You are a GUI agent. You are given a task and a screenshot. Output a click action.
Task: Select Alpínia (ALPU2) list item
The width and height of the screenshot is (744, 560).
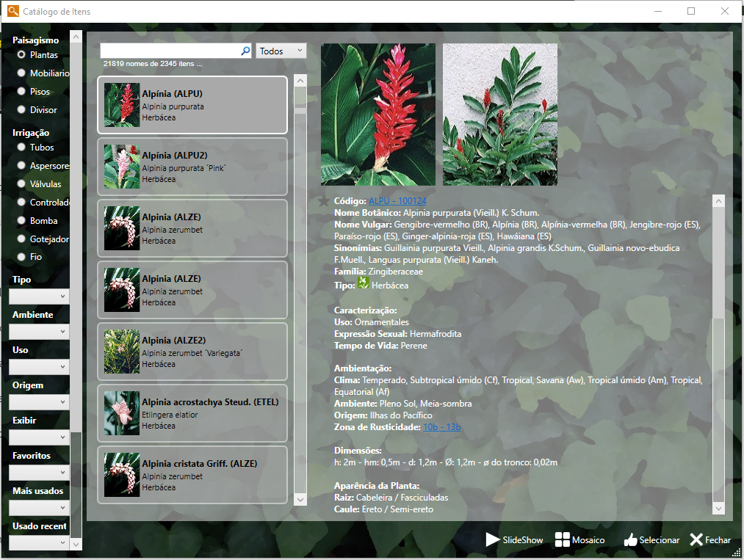[x=192, y=167]
